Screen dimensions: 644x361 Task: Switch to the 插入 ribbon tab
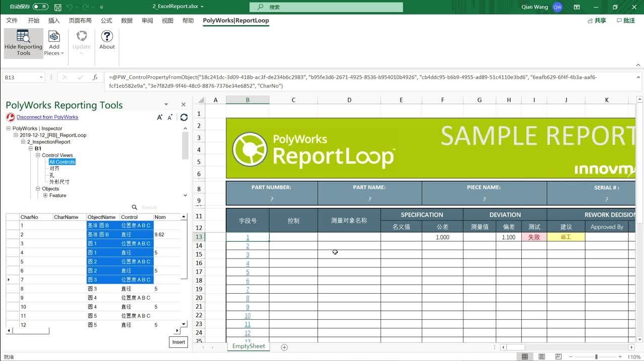pyautogui.click(x=54, y=21)
